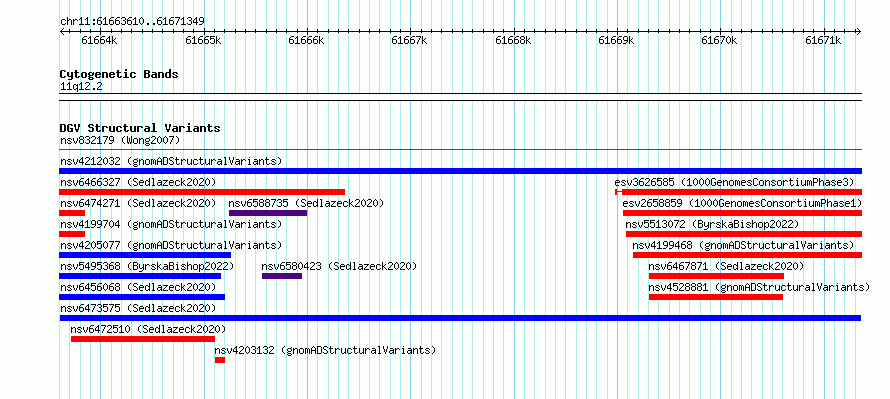
Task: Click nsv4199704 gnomADStructuralVariants label
Action: [x=171, y=224]
